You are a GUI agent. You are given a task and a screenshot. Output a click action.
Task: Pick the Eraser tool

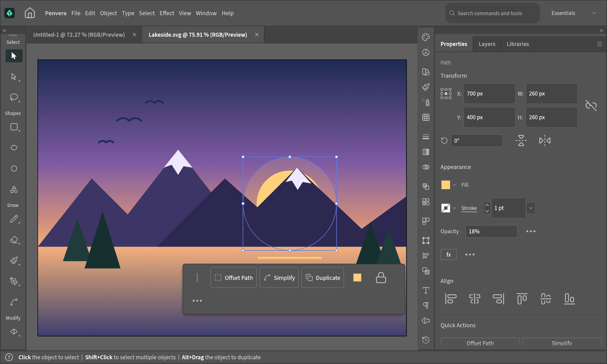click(x=14, y=240)
